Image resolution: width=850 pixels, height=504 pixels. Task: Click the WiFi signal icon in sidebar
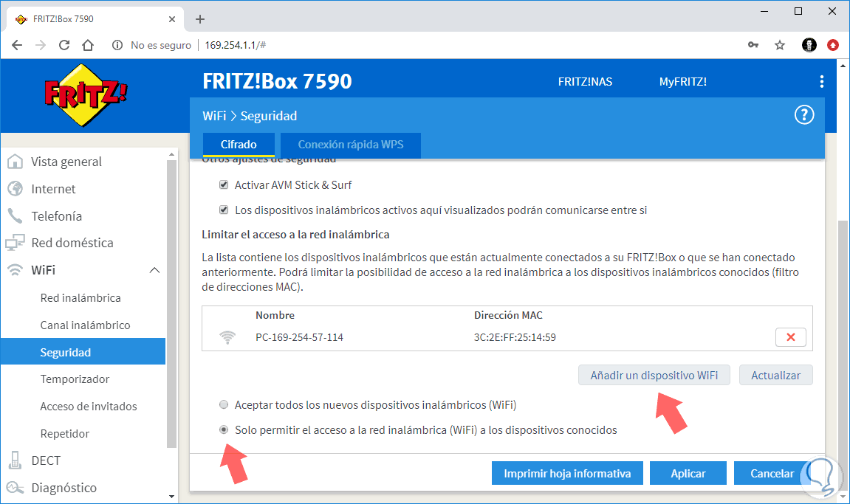pos(16,270)
